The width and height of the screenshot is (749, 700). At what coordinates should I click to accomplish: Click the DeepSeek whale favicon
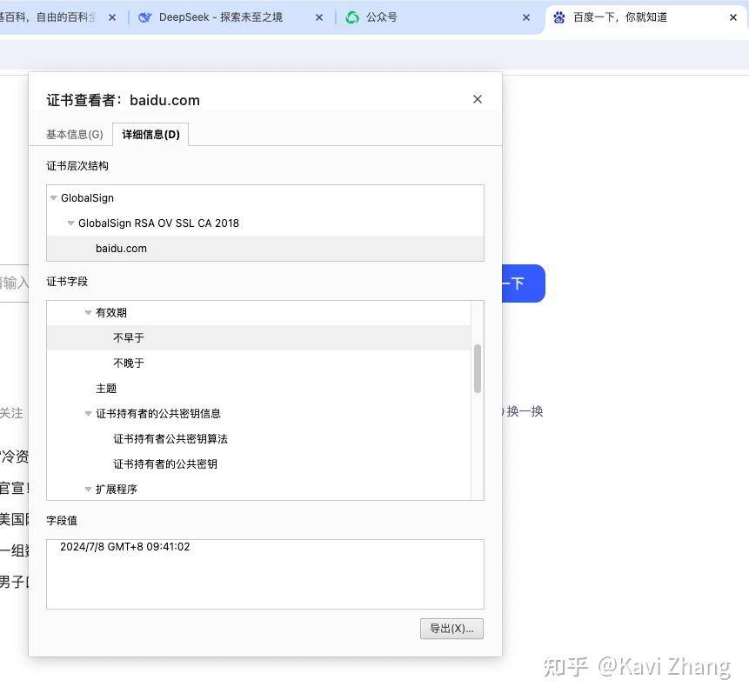tap(144, 17)
